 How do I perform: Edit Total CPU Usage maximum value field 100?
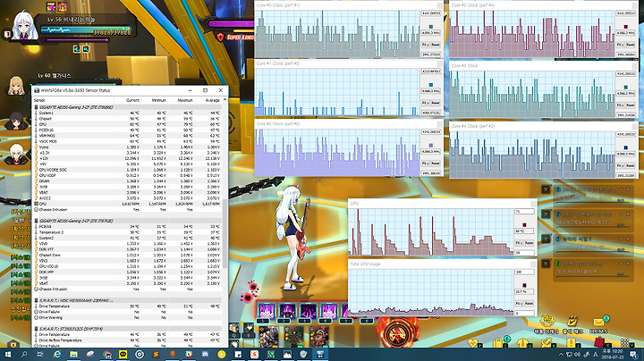(524, 272)
